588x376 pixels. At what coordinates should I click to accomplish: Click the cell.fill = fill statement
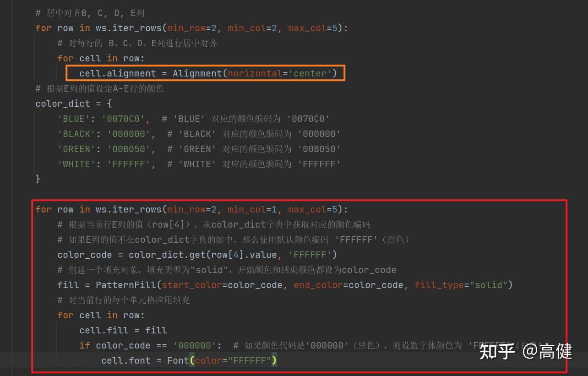pos(123,330)
